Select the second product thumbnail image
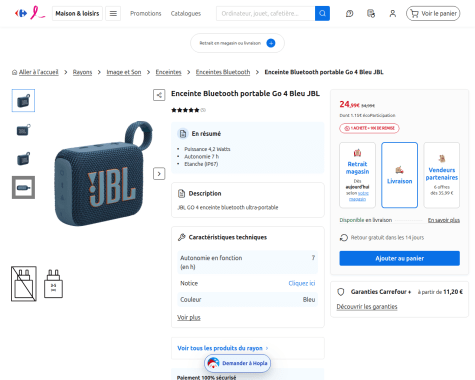475x380 pixels. [x=23, y=130]
